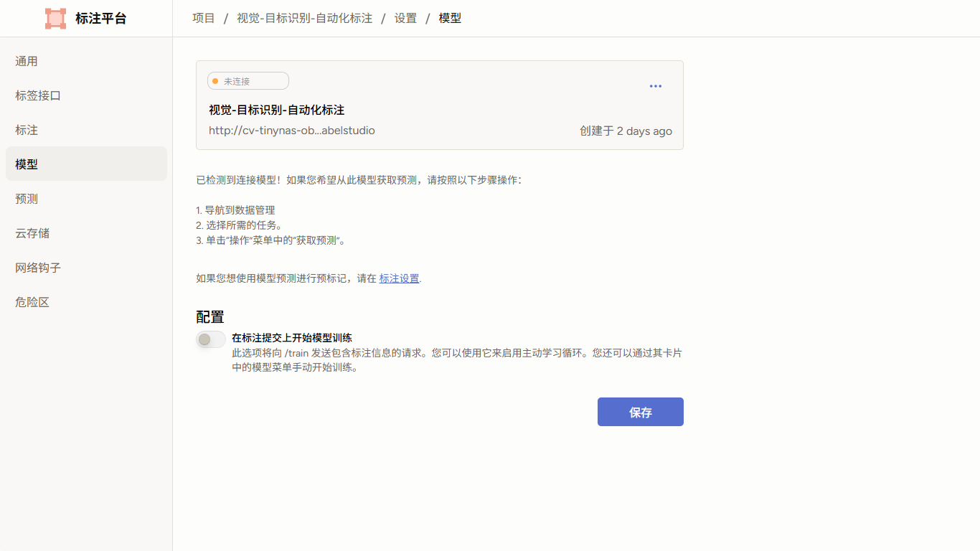The width and height of the screenshot is (980, 551).
Task: Toggle 在标注提交上开始模型训练 switch
Action: coord(211,339)
